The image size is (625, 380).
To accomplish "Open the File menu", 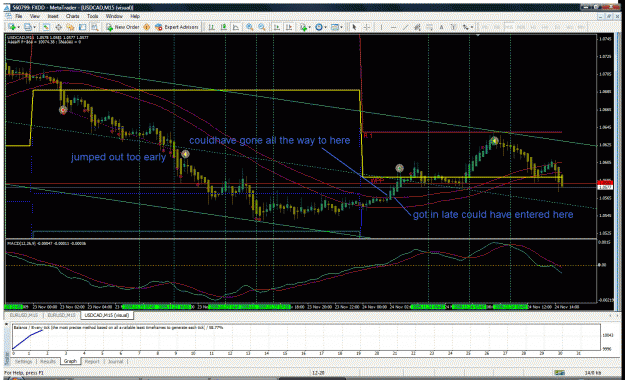I will click(x=19, y=16).
